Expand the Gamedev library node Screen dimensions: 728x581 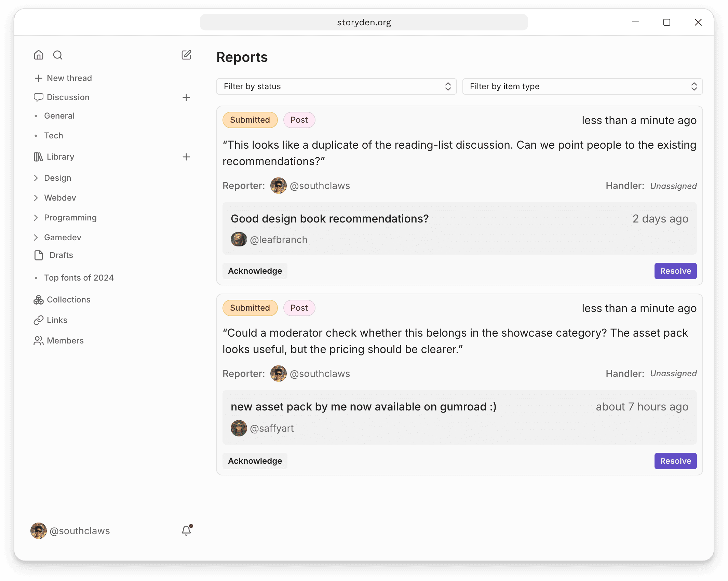tap(36, 238)
